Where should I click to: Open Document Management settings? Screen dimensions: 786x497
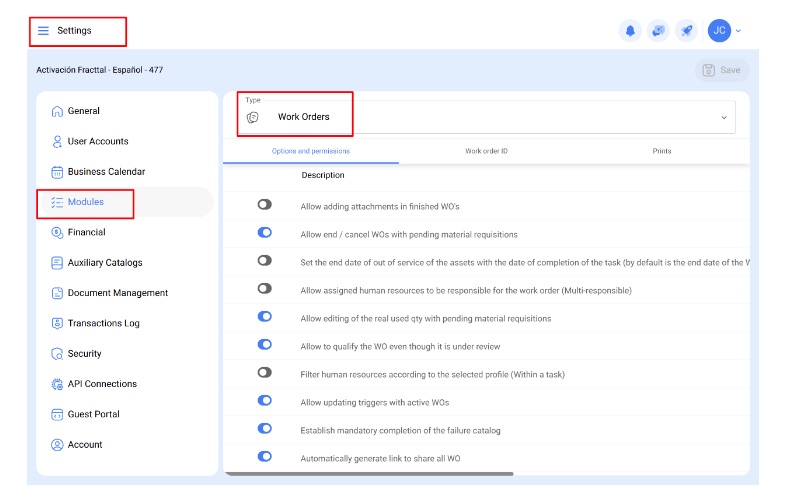click(117, 293)
